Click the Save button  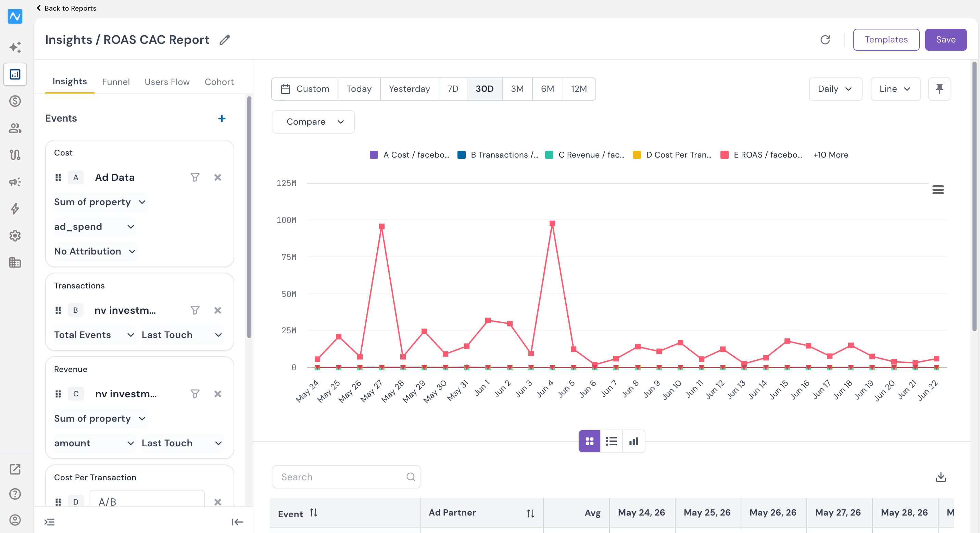pos(946,40)
